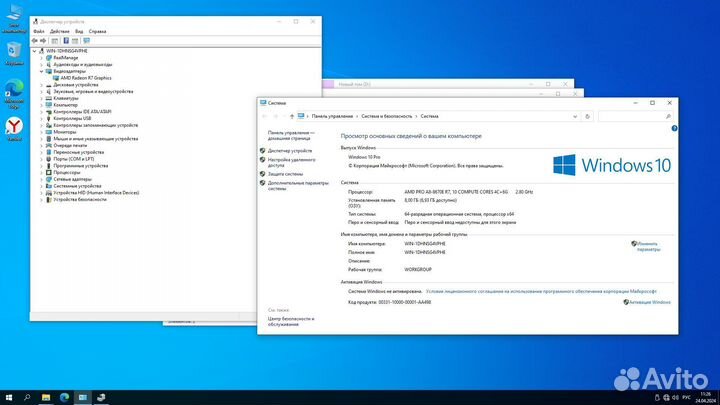Expand the Клавиатуры category
Viewport: 720px width, 405px height.
click(x=41, y=98)
